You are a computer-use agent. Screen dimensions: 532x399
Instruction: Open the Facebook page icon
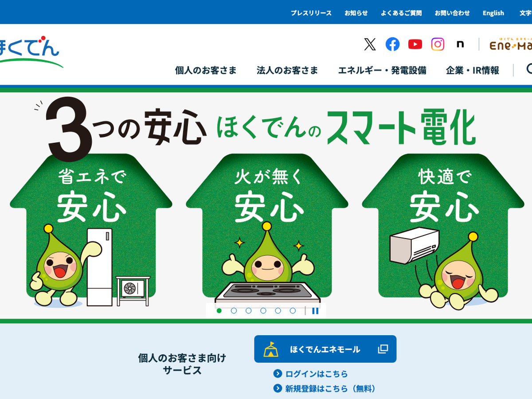pyautogui.click(x=392, y=44)
